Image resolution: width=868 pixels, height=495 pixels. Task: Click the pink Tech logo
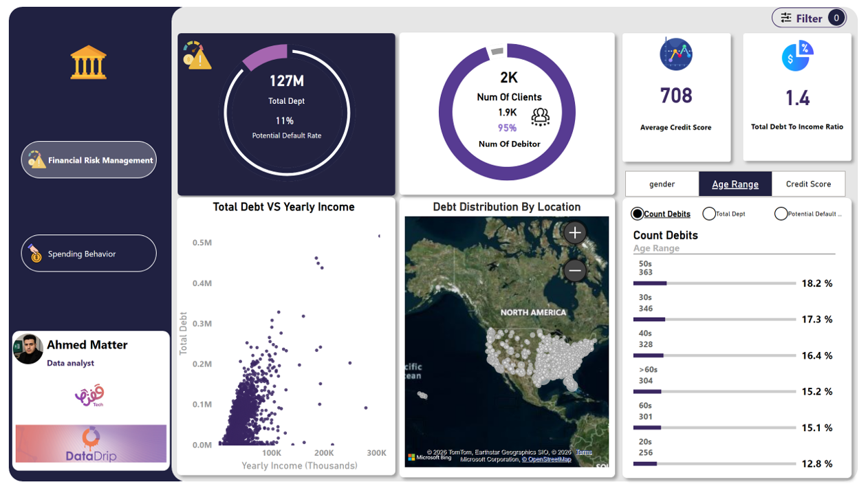point(89,395)
